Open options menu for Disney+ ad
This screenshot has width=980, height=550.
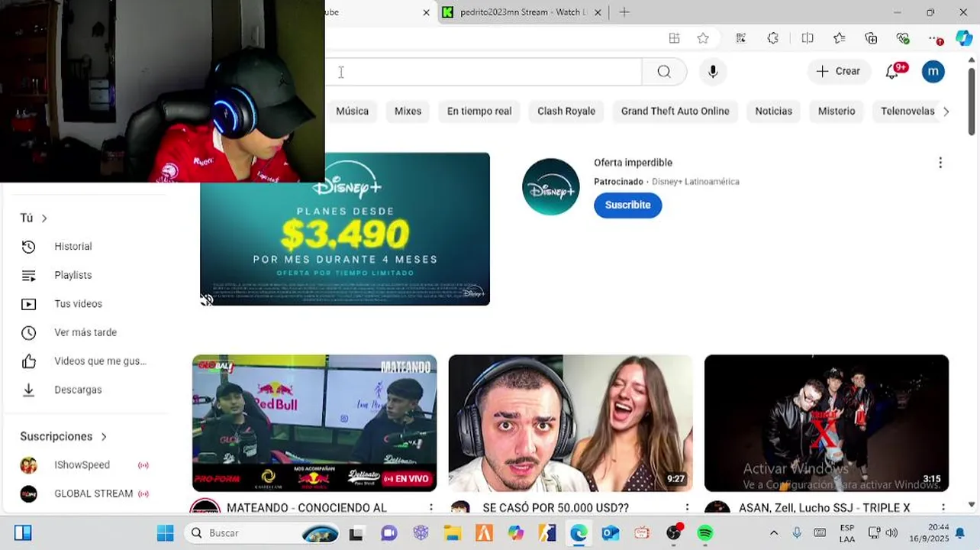click(x=940, y=163)
